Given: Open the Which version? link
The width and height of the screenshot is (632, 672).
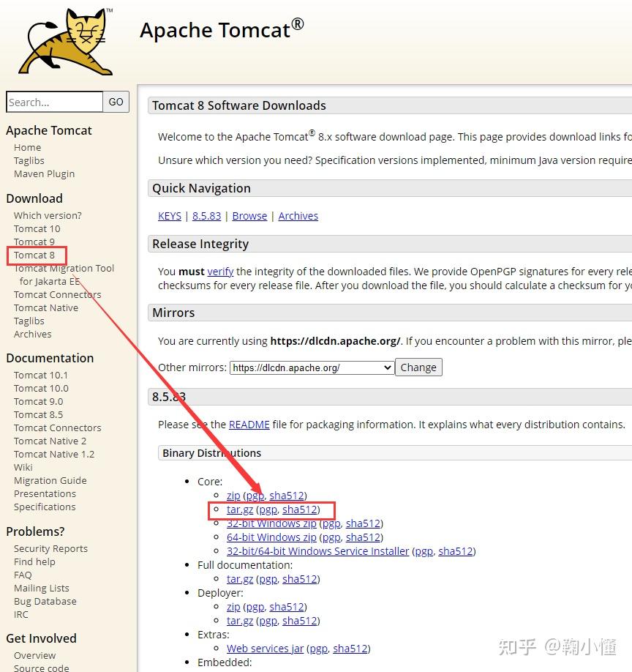Looking at the screenshot, I should point(48,215).
